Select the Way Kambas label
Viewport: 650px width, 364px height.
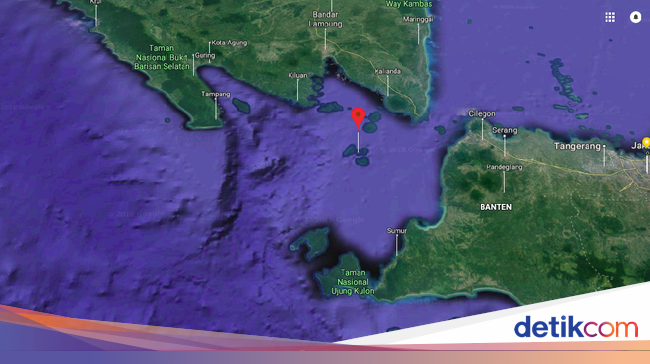click(409, 4)
